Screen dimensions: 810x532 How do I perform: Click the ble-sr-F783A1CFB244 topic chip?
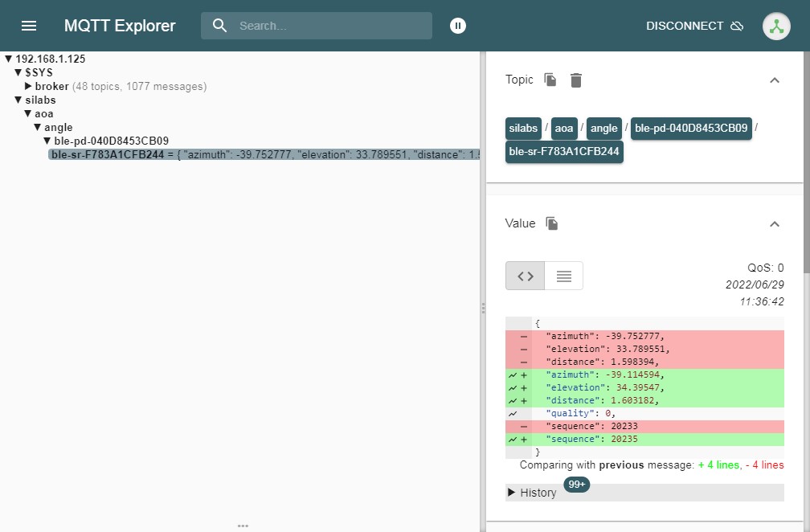click(564, 151)
